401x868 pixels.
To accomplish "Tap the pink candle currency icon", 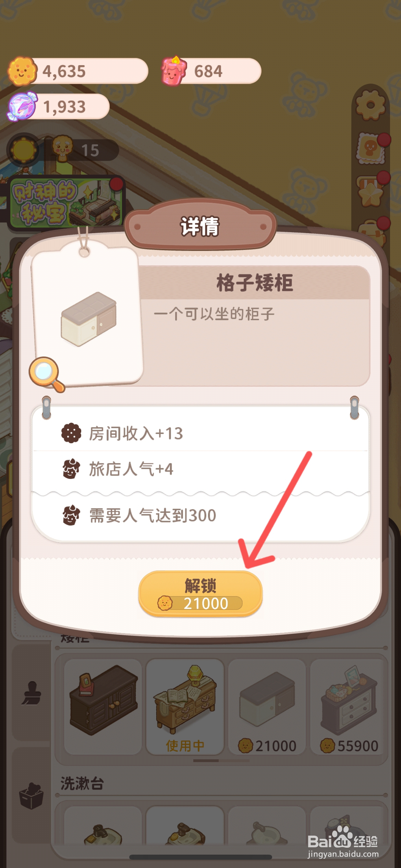I will click(x=174, y=71).
